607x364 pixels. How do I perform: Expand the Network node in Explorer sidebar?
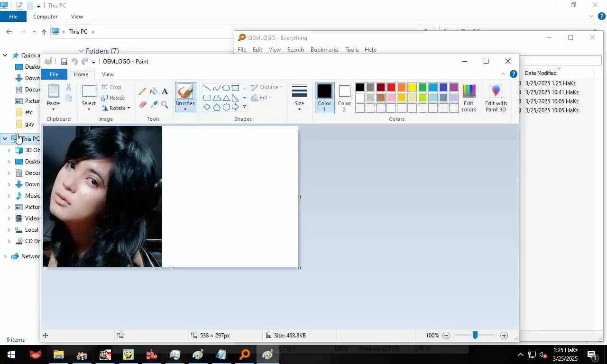5,256
